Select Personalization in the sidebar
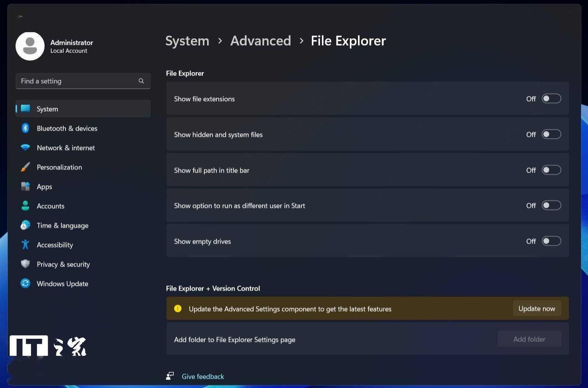This screenshot has width=588, height=388. 83,167
